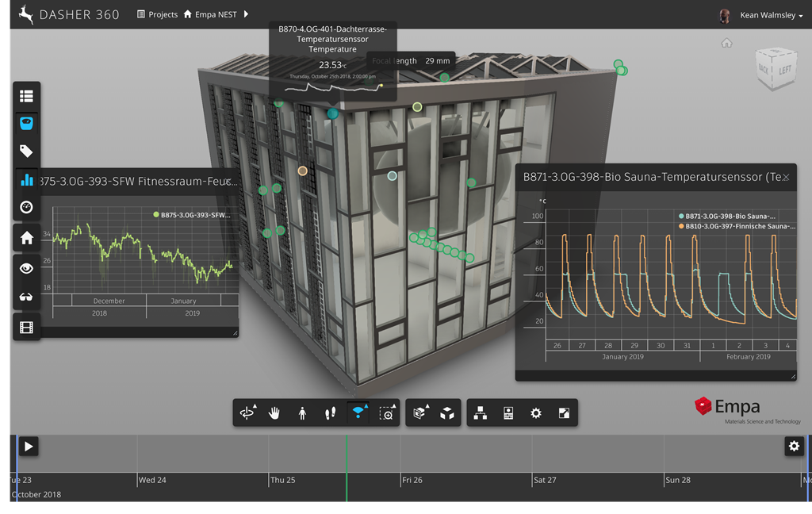This screenshot has width=812, height=514.
Task: Close the Bio Sauna temperature chart panel
Action: (786, 178)
